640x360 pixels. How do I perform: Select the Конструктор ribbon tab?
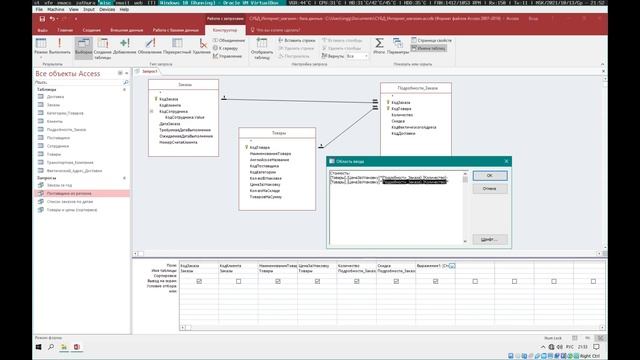click(225, 30)
